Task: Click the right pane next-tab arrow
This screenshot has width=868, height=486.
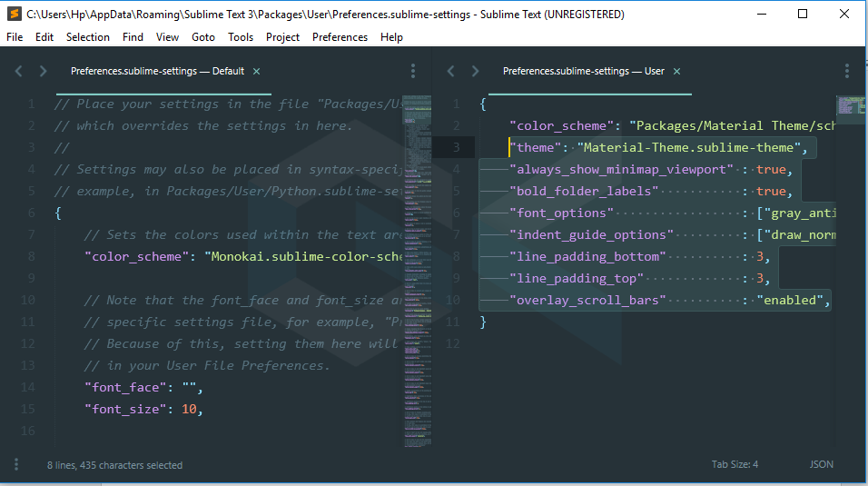Action: click(475, 71)
